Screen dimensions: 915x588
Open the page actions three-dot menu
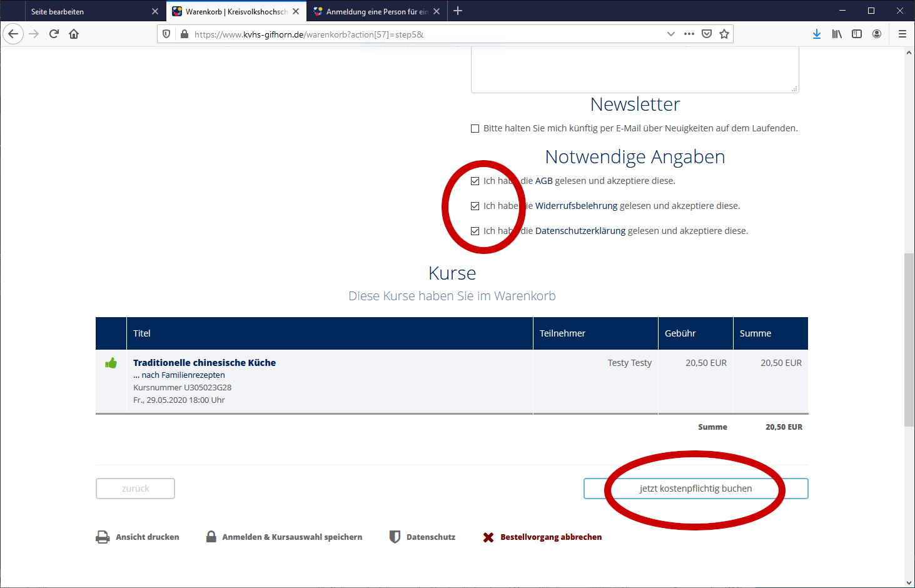[x=689, y=34]
